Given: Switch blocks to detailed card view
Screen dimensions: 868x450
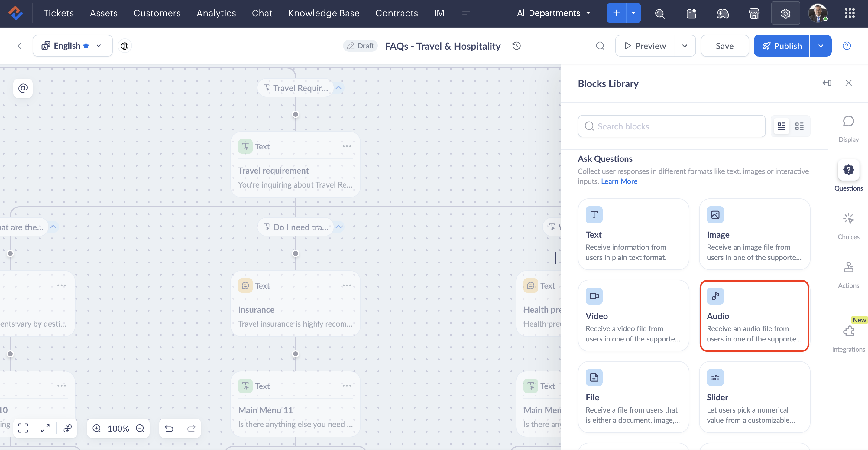Looking at the screenshot, I should tap(781, 126).
